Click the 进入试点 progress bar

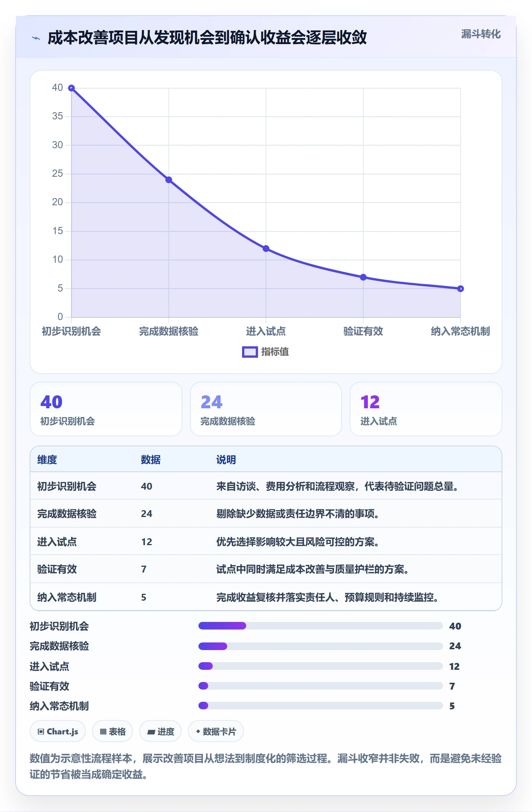(321, 666)
